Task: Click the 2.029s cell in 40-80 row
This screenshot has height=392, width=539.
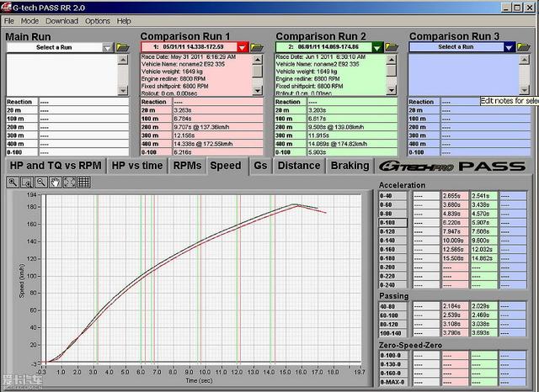Action: click(484, 306)
